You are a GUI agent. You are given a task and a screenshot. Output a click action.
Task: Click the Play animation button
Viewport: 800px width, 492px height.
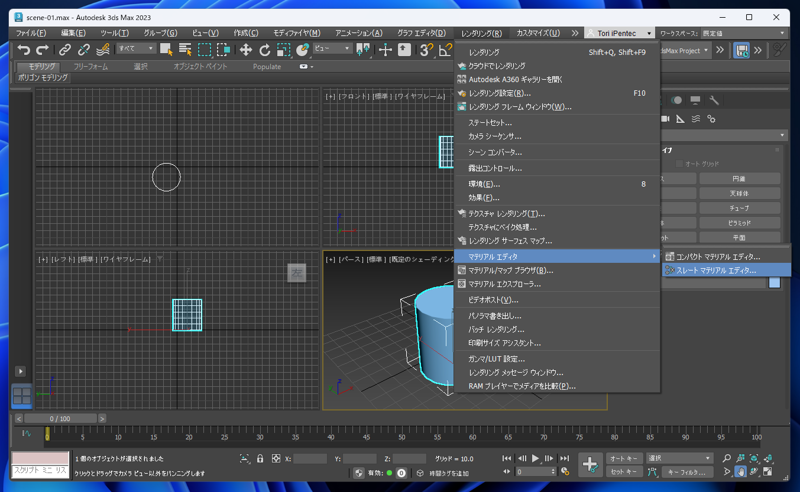coord(535,458)
